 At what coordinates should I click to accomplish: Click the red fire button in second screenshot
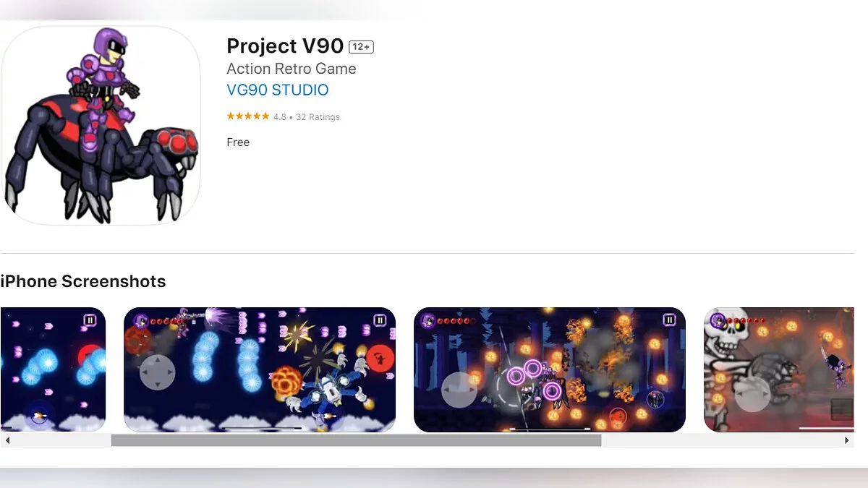pyautogui.click(x=380, y=357)
